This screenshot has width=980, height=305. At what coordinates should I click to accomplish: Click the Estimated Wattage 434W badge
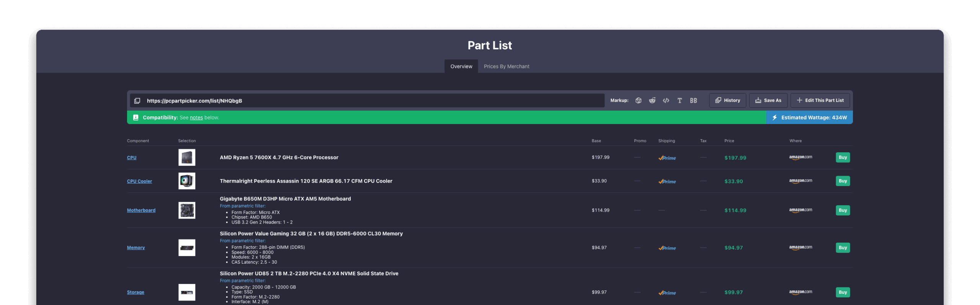tap(809, 117)
